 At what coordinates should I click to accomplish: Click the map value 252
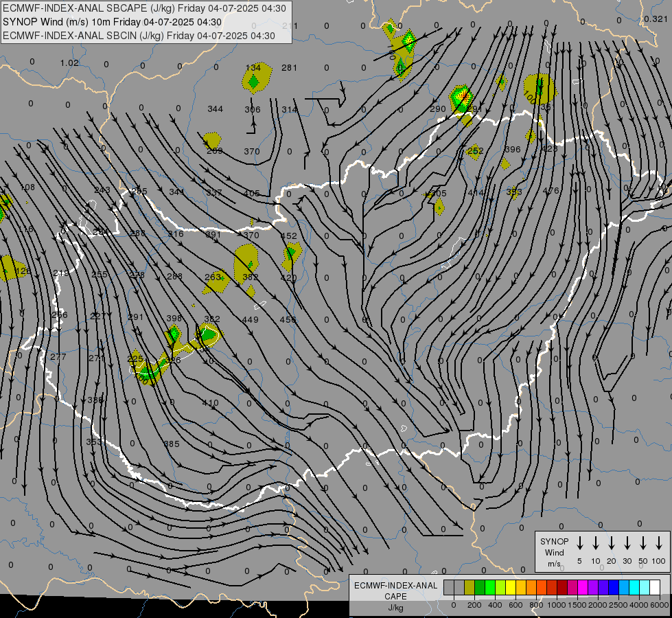475,150
